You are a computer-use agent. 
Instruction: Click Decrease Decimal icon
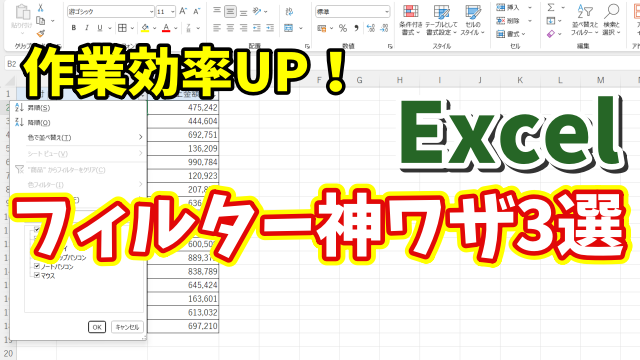pos(384,28)
